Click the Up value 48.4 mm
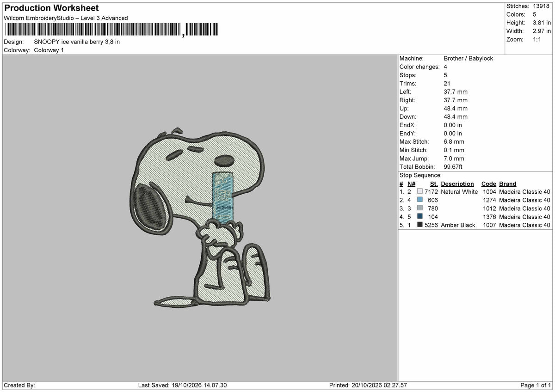This screenshot has height=392, width=555. 456,108
